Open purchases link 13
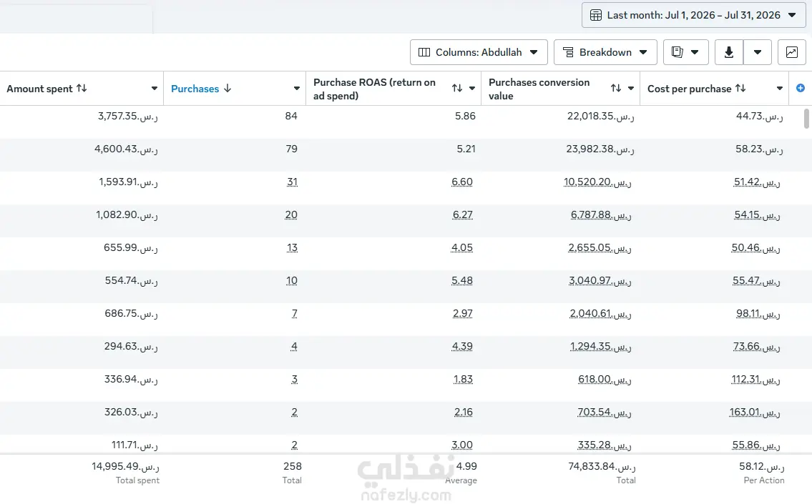 click(x=292, y=248)
